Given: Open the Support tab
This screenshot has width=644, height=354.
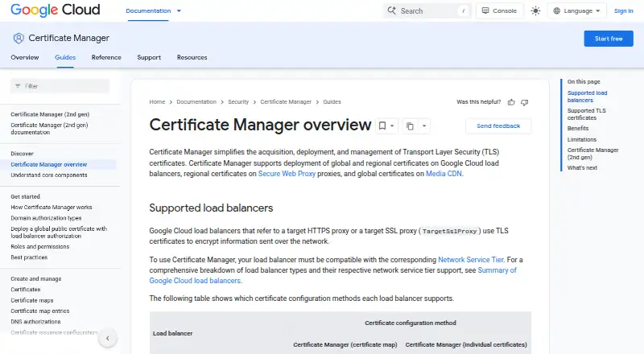Looking at the screenshot, I should tap(149, 57).
